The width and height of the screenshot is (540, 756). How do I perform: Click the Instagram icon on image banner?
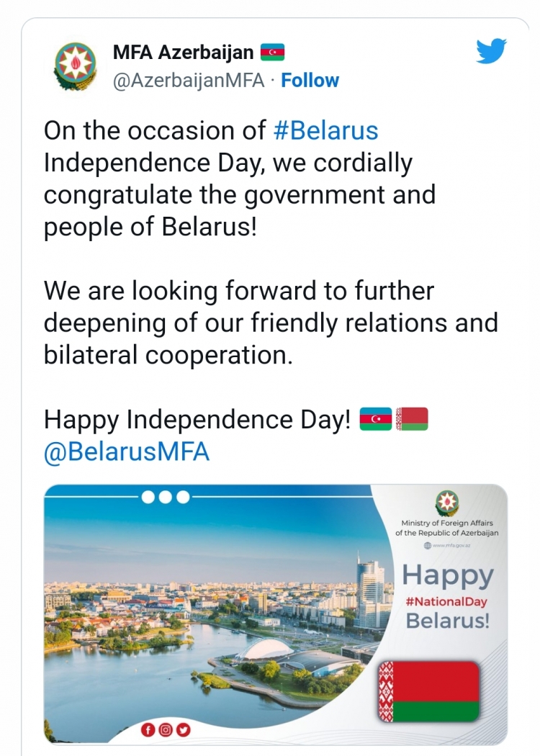point(166,730)
